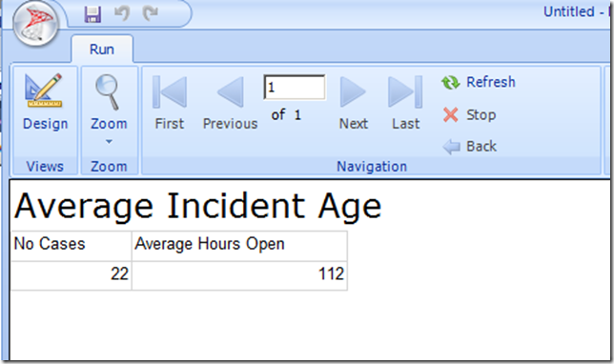The image size is (614, 364).
Task: Go to First page of report
Action: coord(169,102)
